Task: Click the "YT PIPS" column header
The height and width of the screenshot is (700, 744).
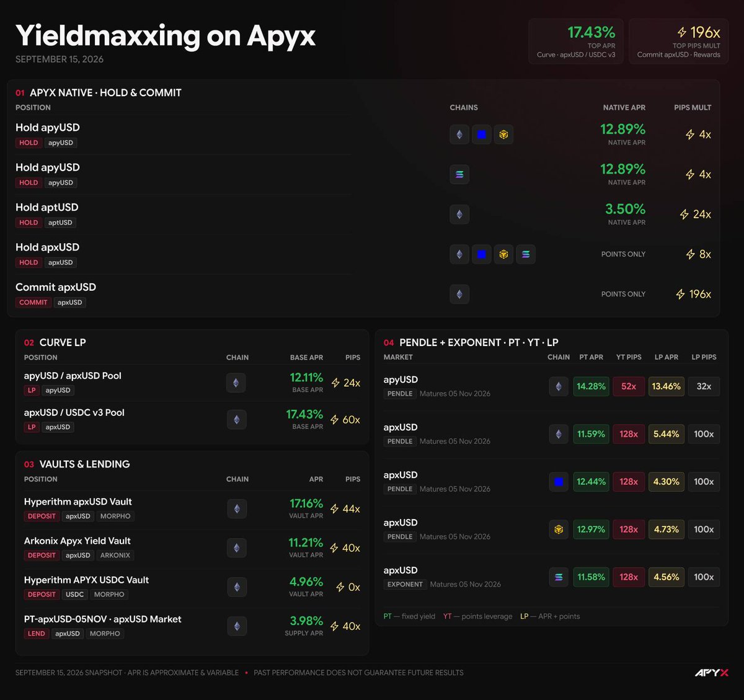Action: tap(629, 357)
